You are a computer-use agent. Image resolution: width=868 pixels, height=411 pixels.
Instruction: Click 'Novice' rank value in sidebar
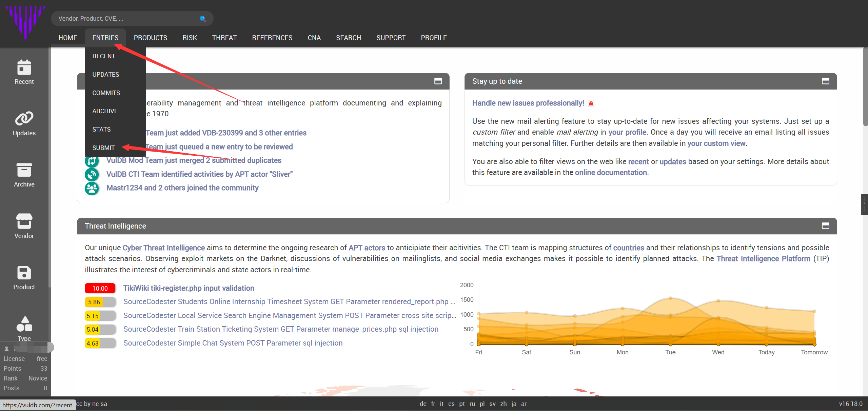[x=38, y=378]
